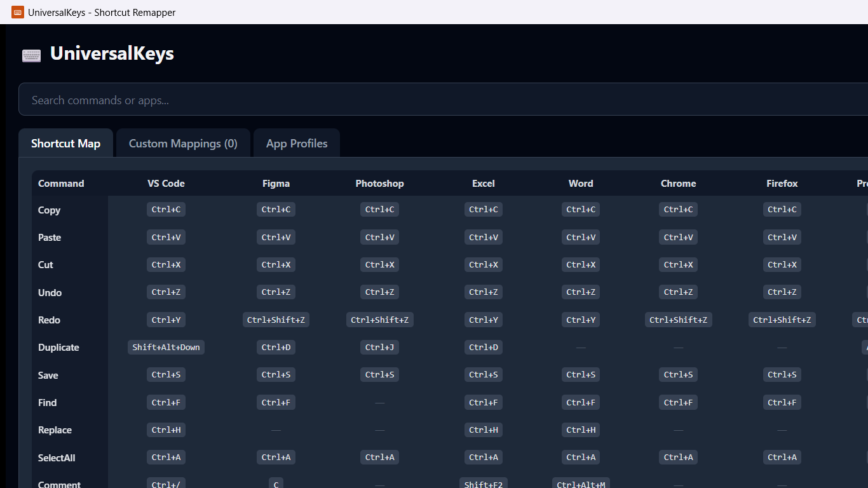
Task: Select the Find command row label
Action: coord(47,403)
